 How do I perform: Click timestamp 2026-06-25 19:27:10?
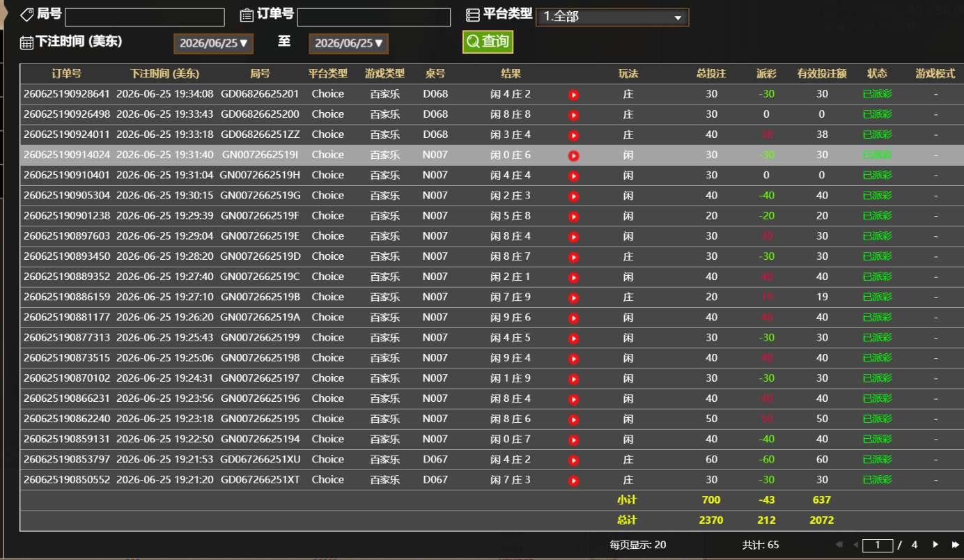164,297
